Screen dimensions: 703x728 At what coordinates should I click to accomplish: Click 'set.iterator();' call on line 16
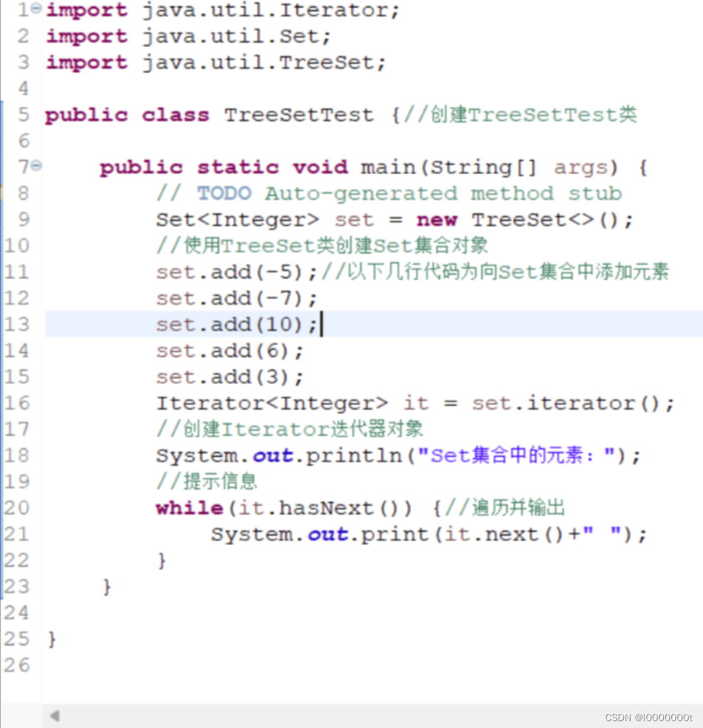[573, 403]
